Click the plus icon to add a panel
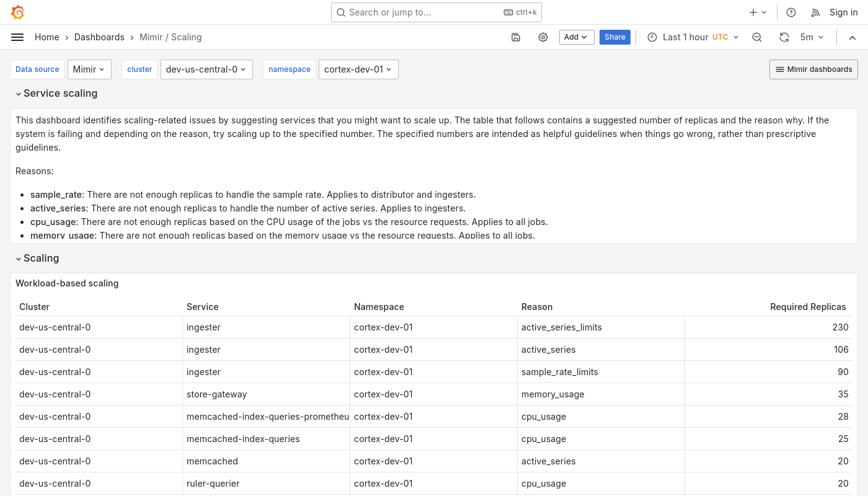The height and width of the screenshot is (496, 868). [x=753, y=12]
